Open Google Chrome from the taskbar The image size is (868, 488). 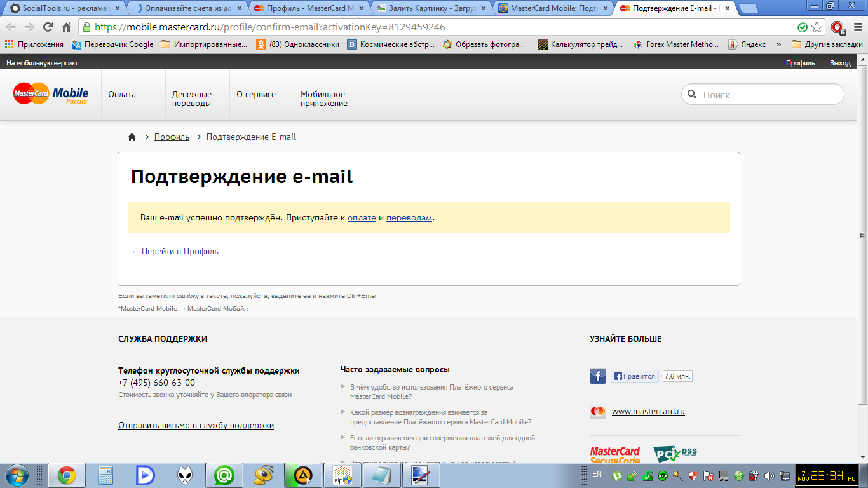pos(67,475)
